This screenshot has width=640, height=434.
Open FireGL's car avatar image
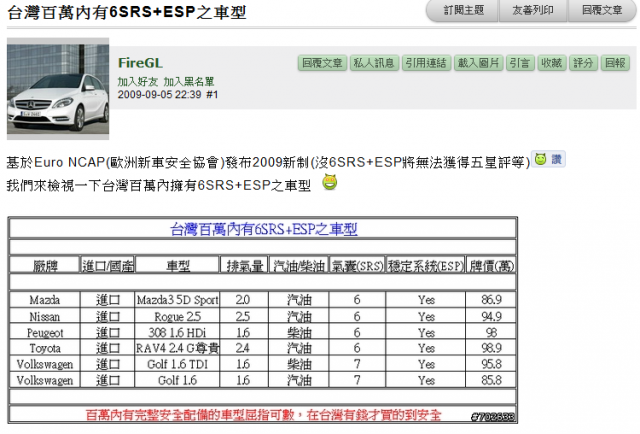[x=58, y=89]
